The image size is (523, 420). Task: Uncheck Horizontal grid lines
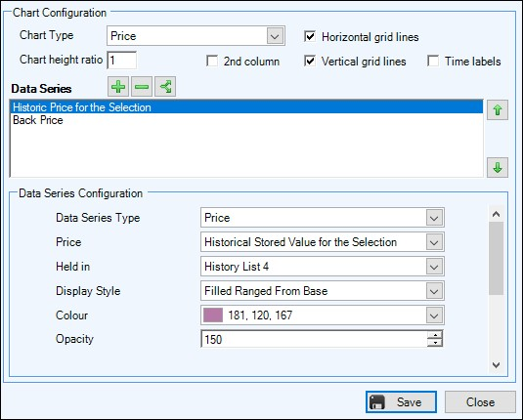(x=310, y=36)
